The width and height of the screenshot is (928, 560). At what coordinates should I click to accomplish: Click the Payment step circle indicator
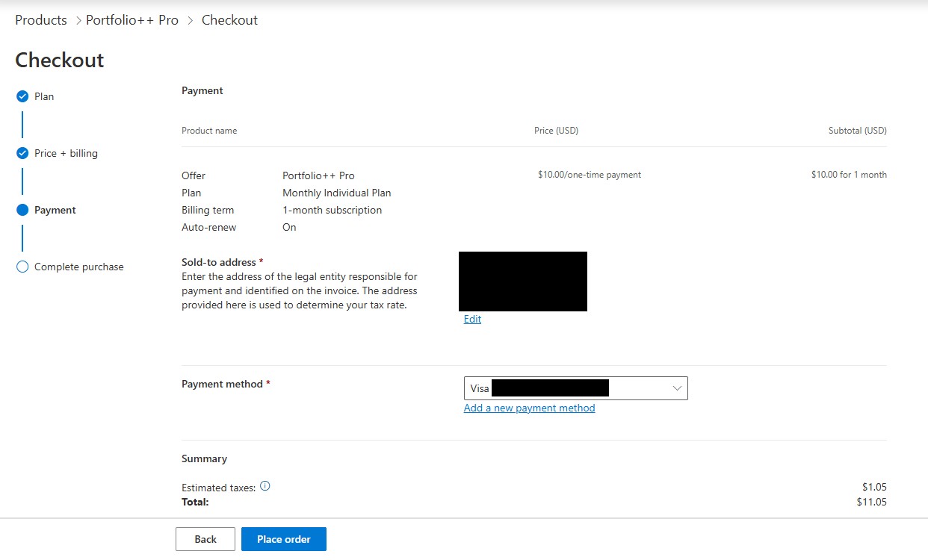click(22, 210)
